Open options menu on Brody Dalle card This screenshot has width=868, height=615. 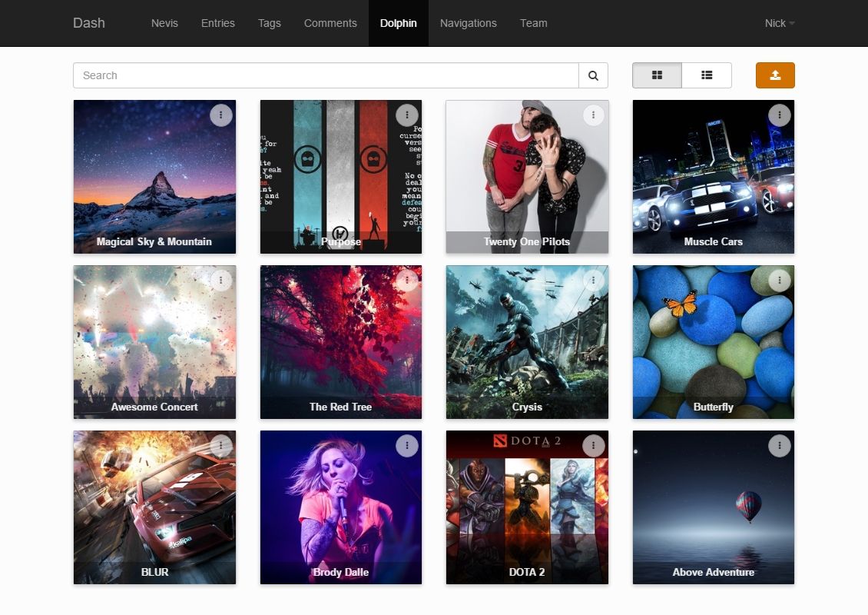407,445
